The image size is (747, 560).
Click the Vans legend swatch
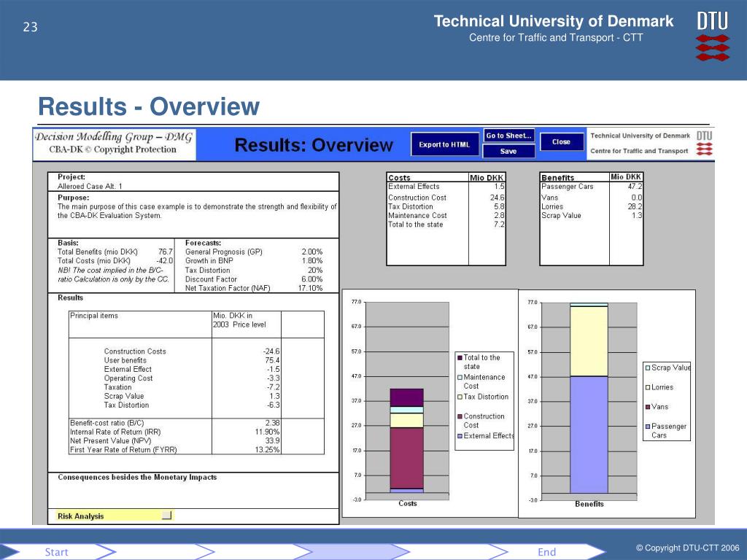click(x=648, y=407)
